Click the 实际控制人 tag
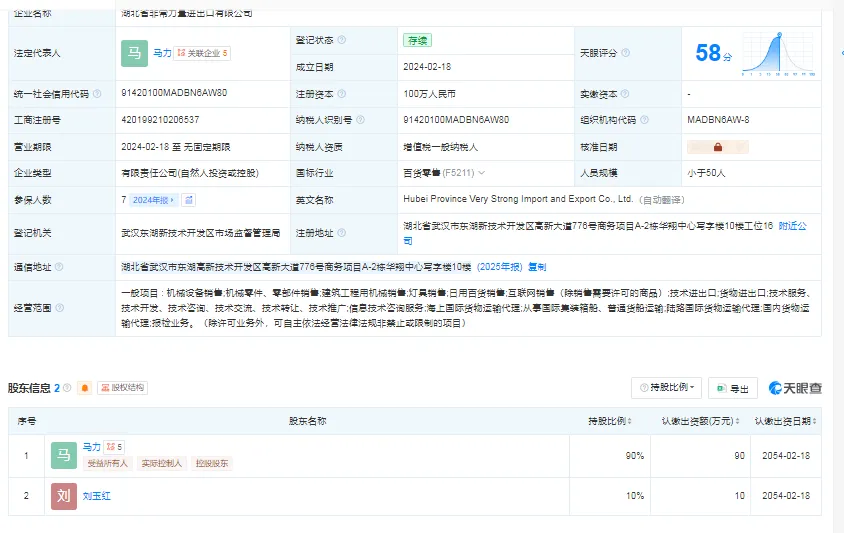Viewport: 844px width, 533px height. tap(161, 464)
